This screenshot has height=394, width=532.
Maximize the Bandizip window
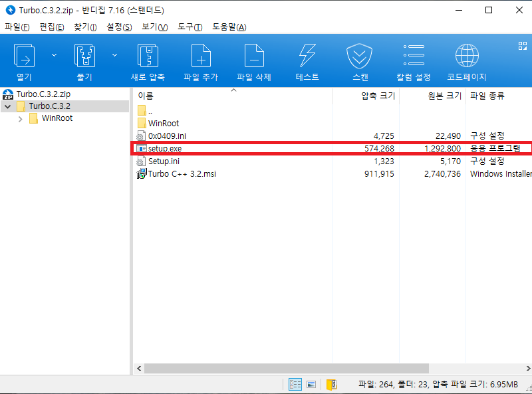pos(489,10)
